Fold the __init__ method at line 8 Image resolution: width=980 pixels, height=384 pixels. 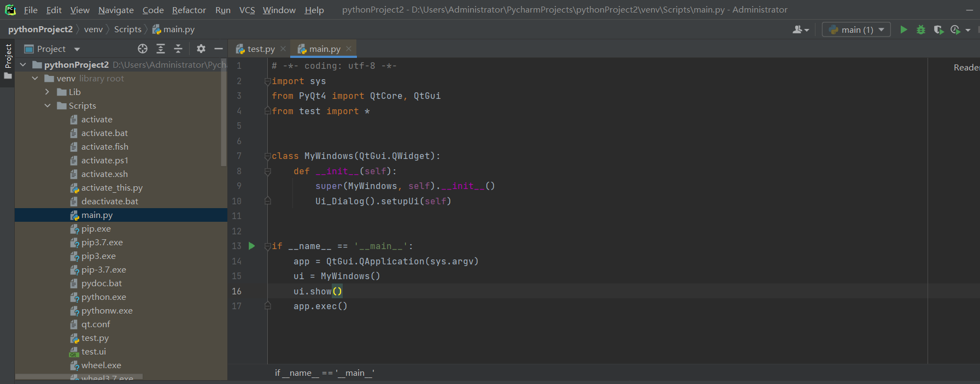(x=268, y=172)
